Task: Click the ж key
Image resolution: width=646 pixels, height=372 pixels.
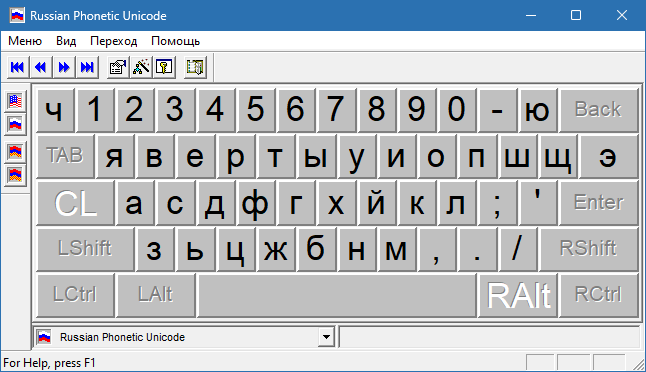Action: point(276,249)
